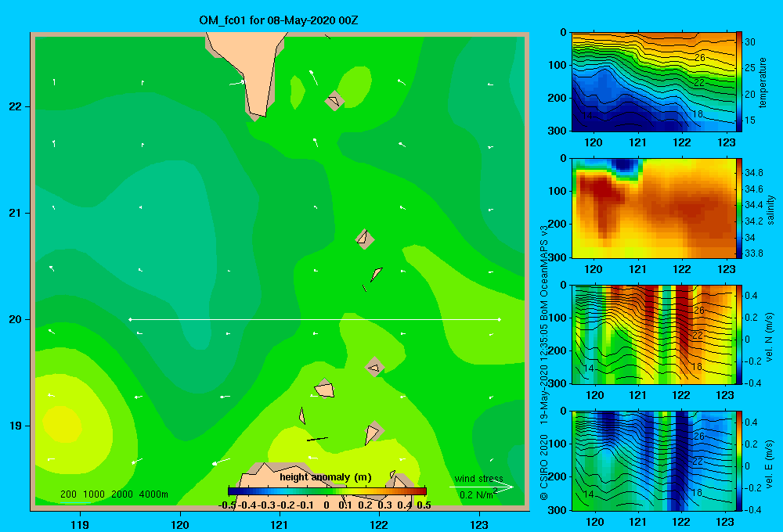The height and width of the screenshot is (532, 783).
Task: Click the longitude label 119 below main map
Action: pyautogui.click(x=80, y=524)
